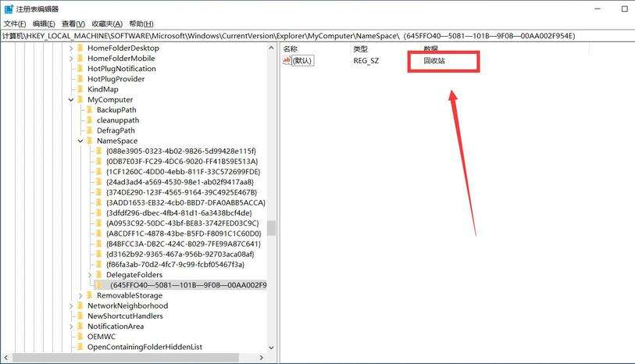Open the 编辑(E) menu
Screen dimensions: 635x364
44,24
